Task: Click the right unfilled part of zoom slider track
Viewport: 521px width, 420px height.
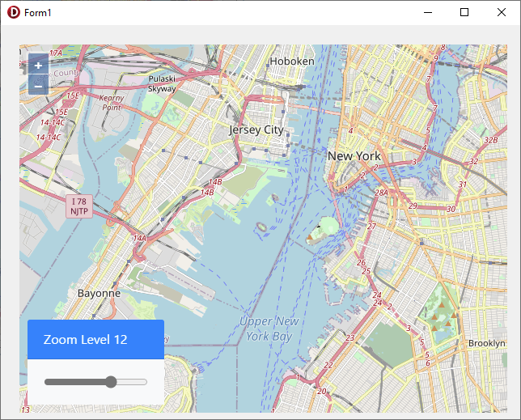Action: pyautogui.click(x=132, y=382)
